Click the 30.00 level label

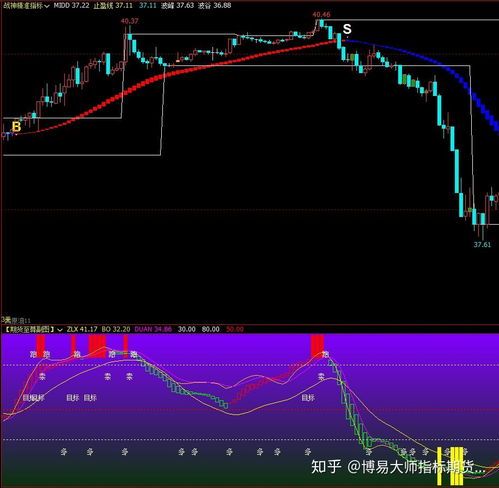(x=187, y=329)
